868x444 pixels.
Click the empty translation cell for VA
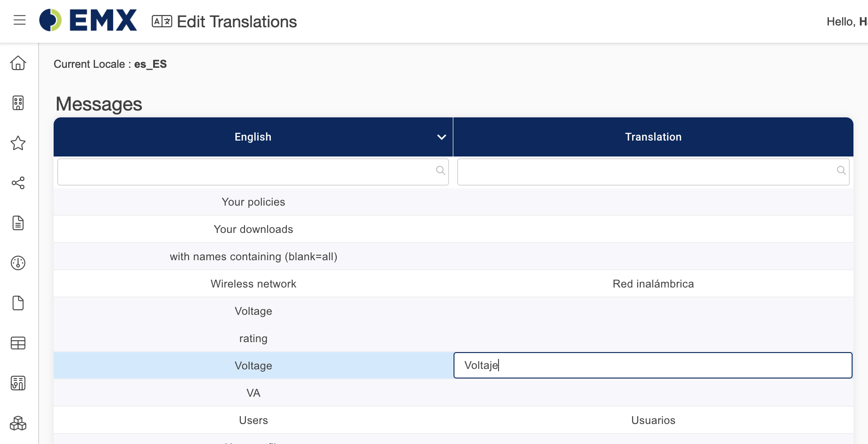(x=653, y=393)
